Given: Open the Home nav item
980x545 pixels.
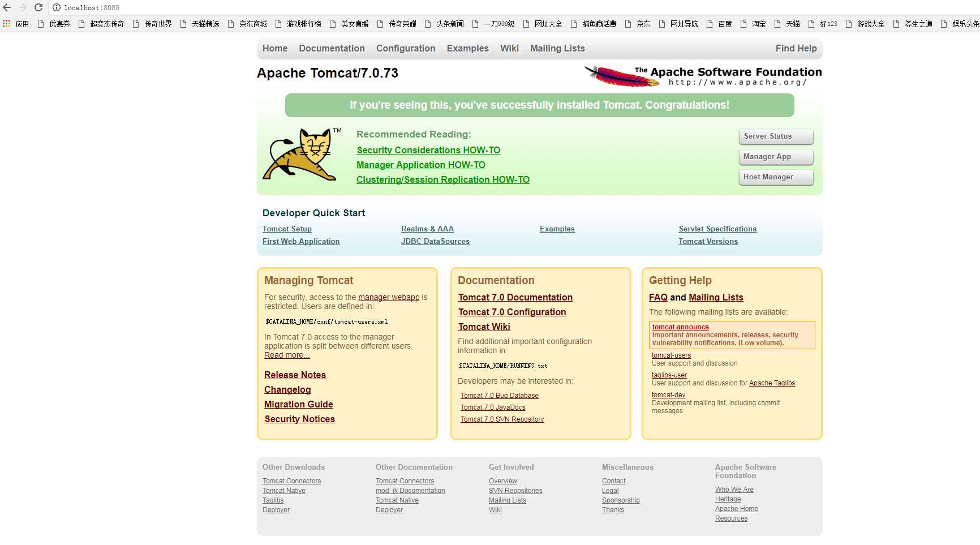Looking at the screenshot, I should coord(275,49).
